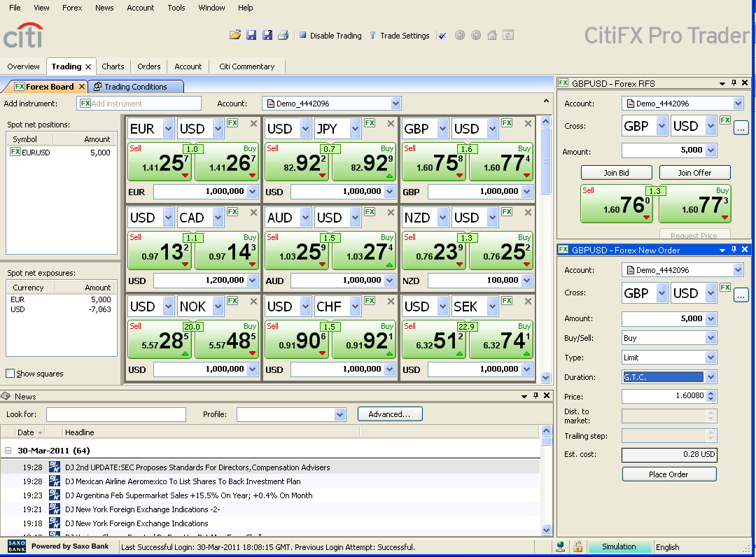This screenshot has width=756, height=557.
Task: Click the network connection icon in status bar
Action: pyautogui.click(x=560, y=547)
